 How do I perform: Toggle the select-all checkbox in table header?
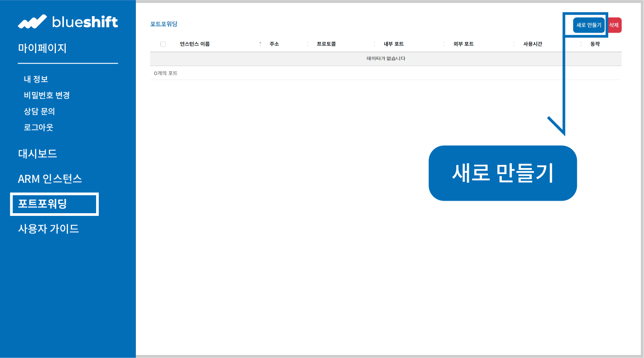[163, 44]
